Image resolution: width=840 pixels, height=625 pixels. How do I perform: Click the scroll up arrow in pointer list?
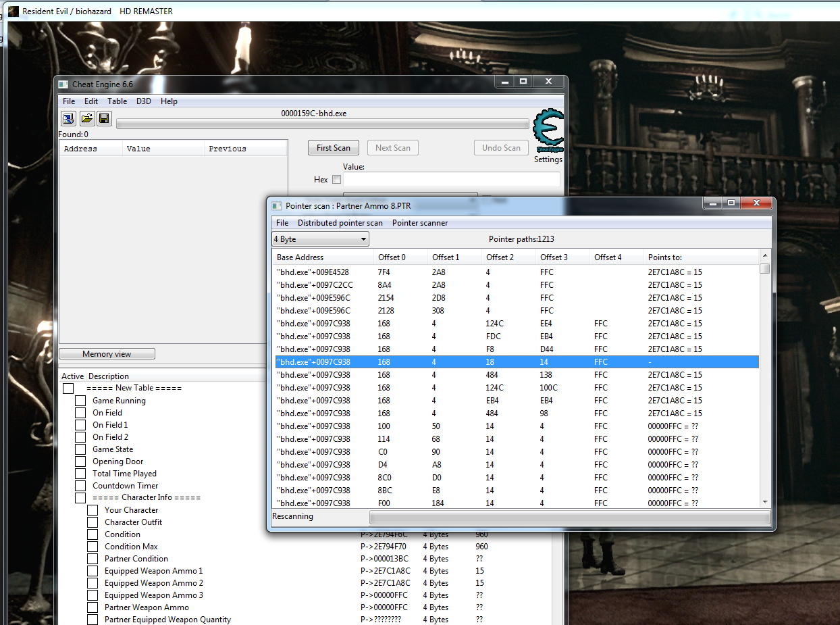coord(764,255)
